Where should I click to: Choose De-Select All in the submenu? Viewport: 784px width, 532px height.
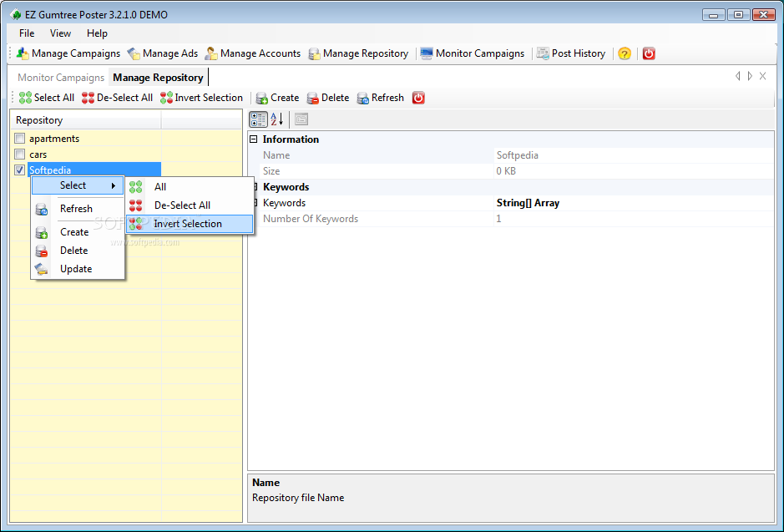point(190,205)
